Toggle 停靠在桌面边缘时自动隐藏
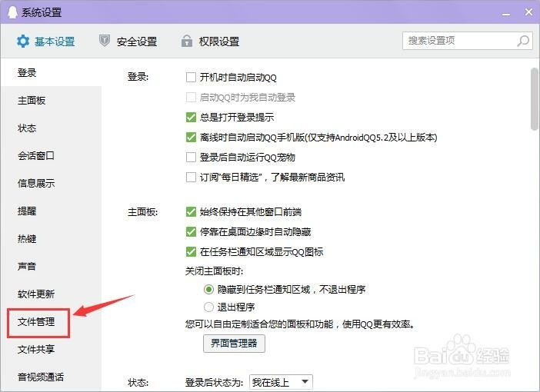 point(191,231)
